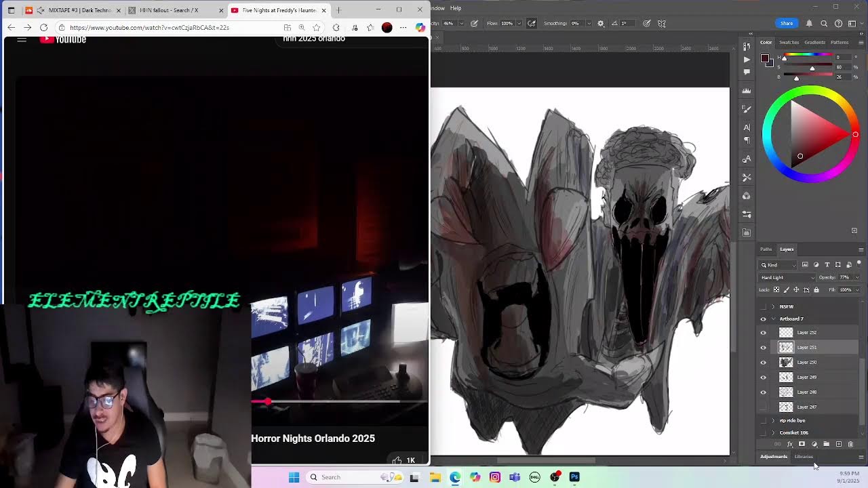Show the NSFW group visibility box
The image size is (868, 488).
pyautogui.click(x=763, y=307)
